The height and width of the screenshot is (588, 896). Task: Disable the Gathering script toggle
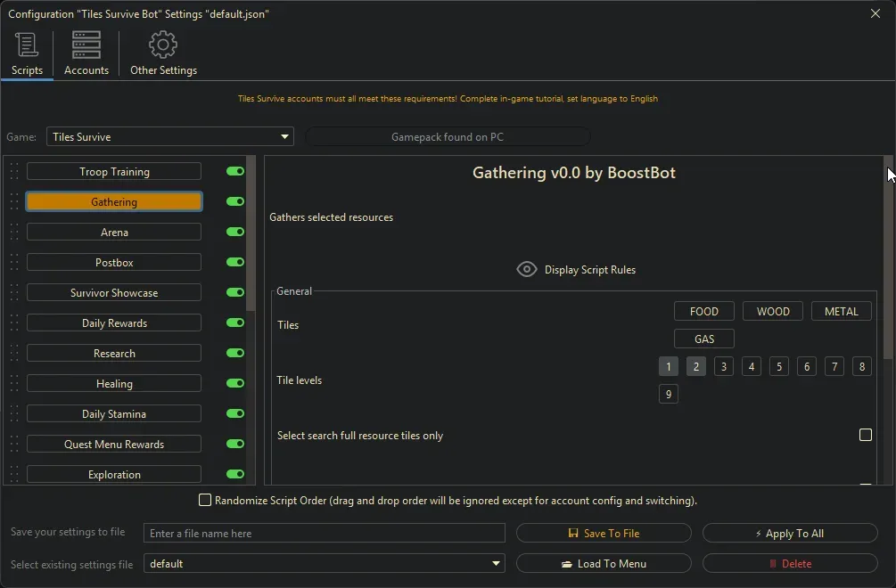(x=235, y=202)
